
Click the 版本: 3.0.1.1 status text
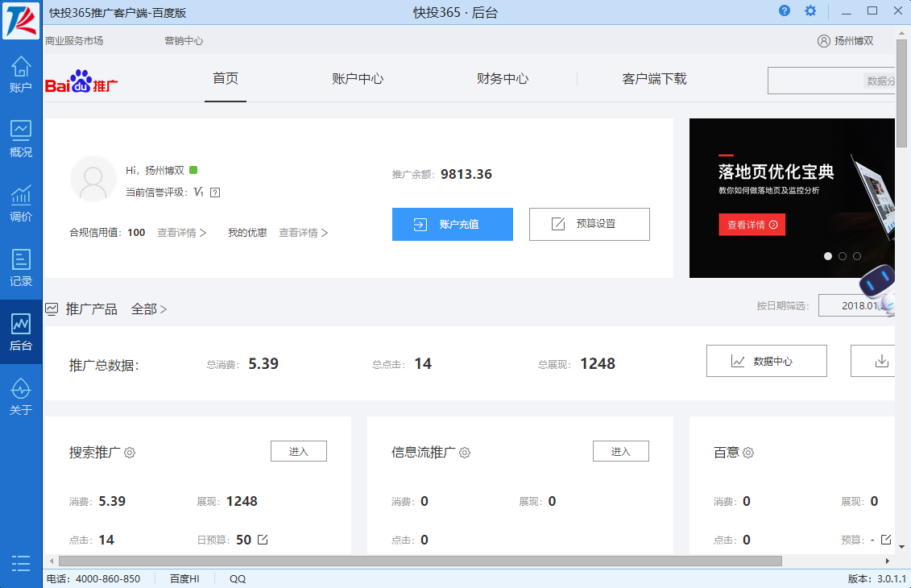click(x=876, y=578)
